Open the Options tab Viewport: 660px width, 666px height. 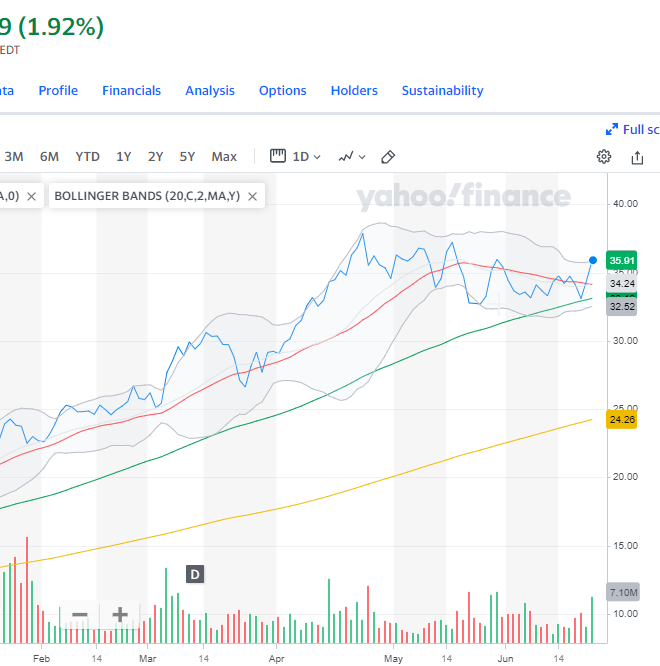282,90
